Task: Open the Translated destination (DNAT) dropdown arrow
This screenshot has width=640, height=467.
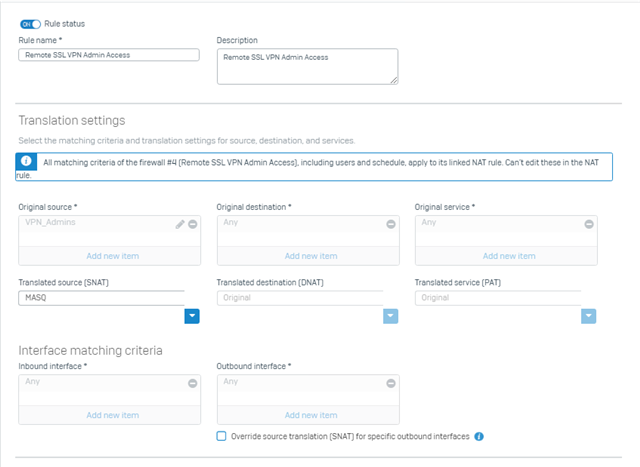Action: 391,316
